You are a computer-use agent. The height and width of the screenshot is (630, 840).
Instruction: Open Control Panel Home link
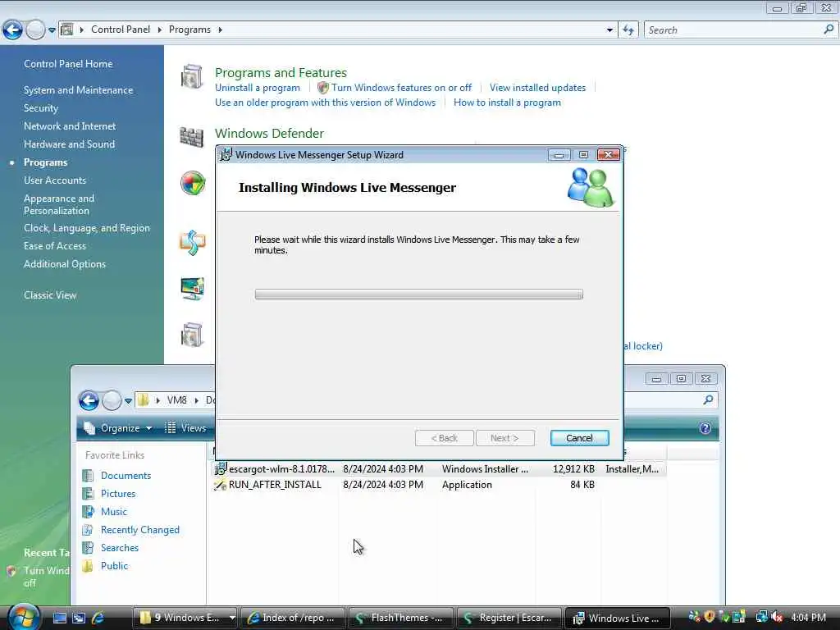tap(68, 64)
